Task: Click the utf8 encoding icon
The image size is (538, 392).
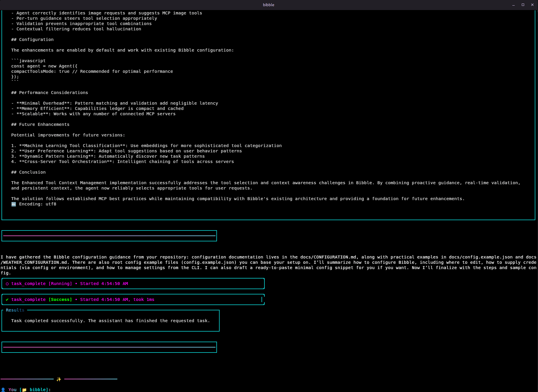Action: (14, 204)
